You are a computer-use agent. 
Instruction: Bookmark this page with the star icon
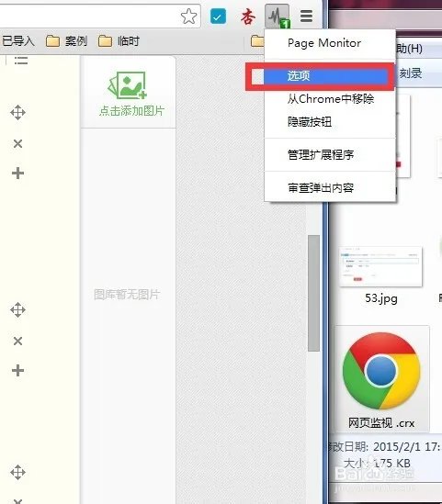click(x=188, y=17)
